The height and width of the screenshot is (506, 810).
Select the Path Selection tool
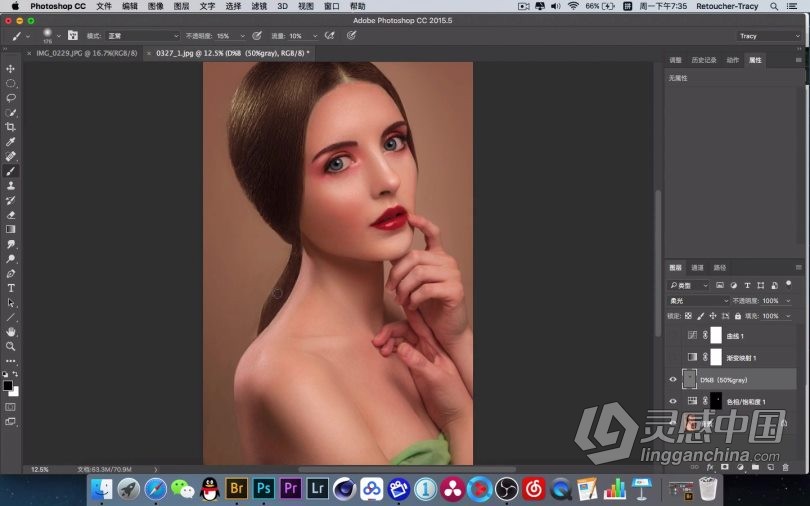pos(10,303)
